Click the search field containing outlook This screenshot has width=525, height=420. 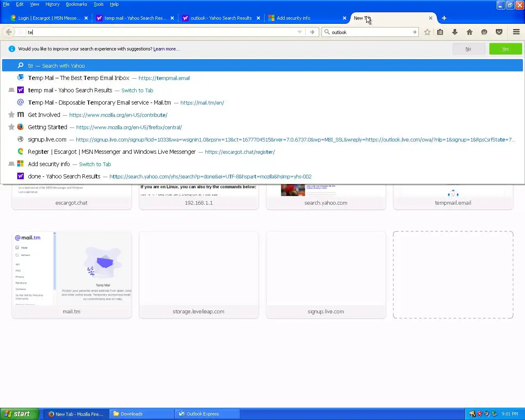click(370, 32)
